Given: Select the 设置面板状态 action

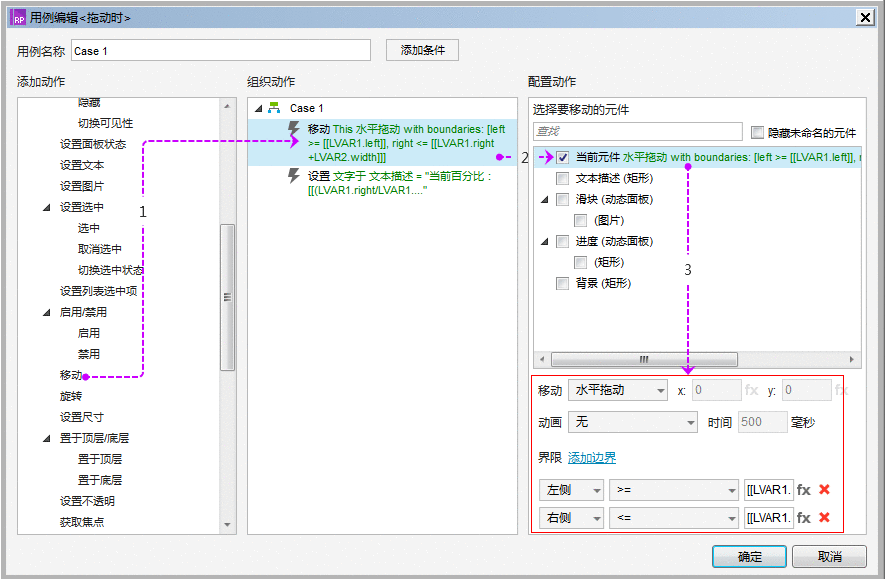Looking at the screenshot, I should (x=93, y=144).
